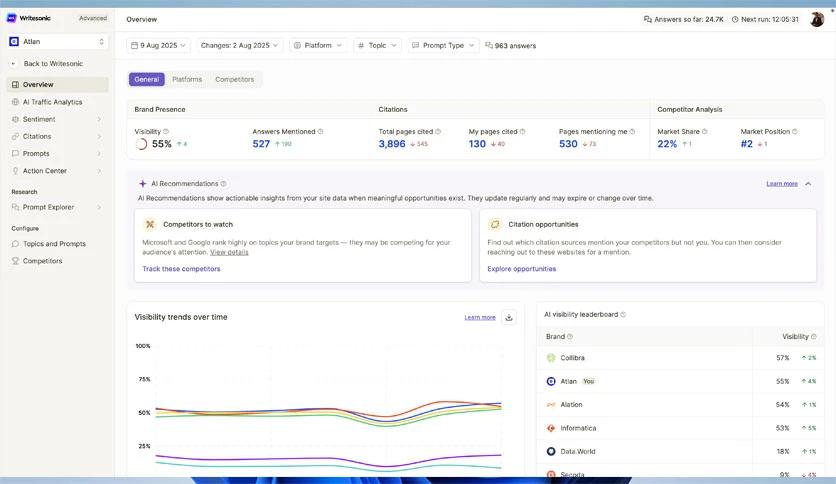The width and height of the screenshot is (836, 484).
Task: Click the Informatica brand icon in leaderboard
Action: tap(551, 428)
